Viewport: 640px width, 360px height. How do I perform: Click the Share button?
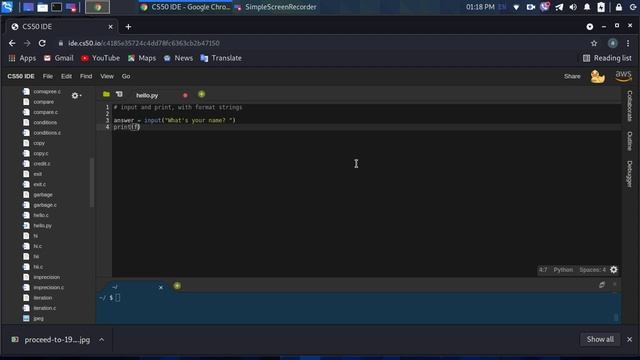pyautogui.click(x=572, y=76)
